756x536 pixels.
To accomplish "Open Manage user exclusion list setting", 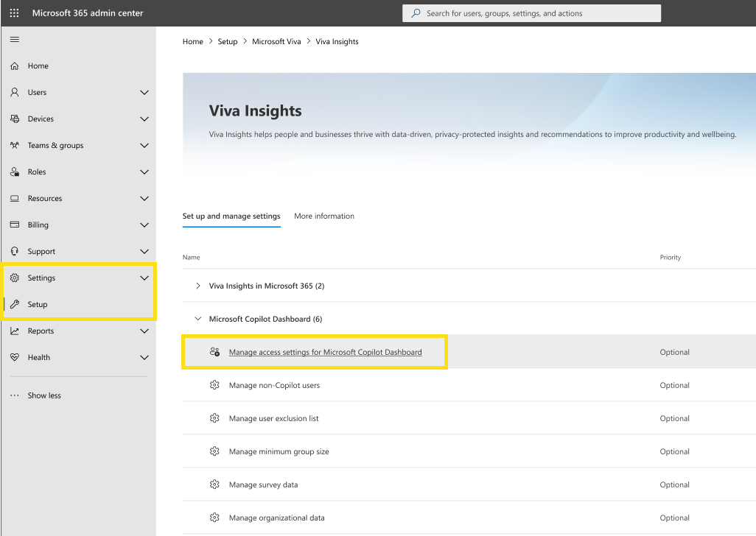I will point(274,418).
